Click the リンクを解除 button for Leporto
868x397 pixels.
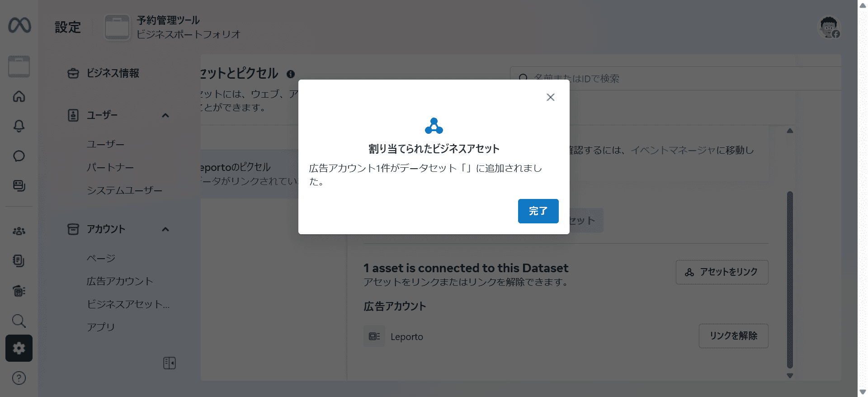pos(733,336)
